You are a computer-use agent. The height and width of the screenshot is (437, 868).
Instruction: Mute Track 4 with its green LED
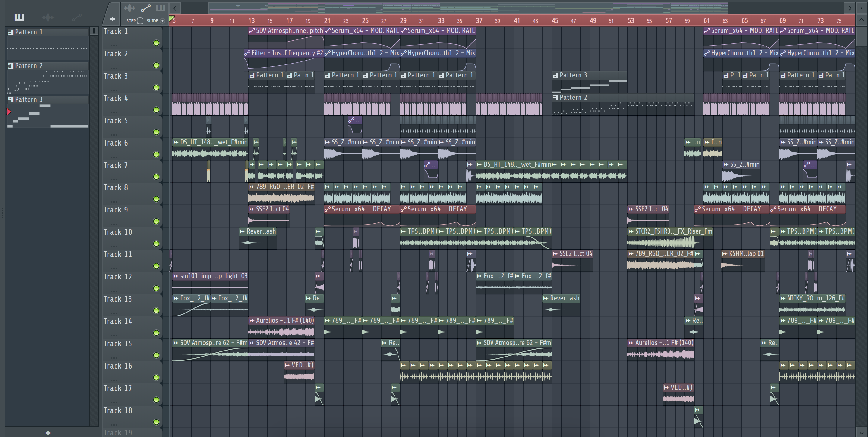click(x=156, y=109)
